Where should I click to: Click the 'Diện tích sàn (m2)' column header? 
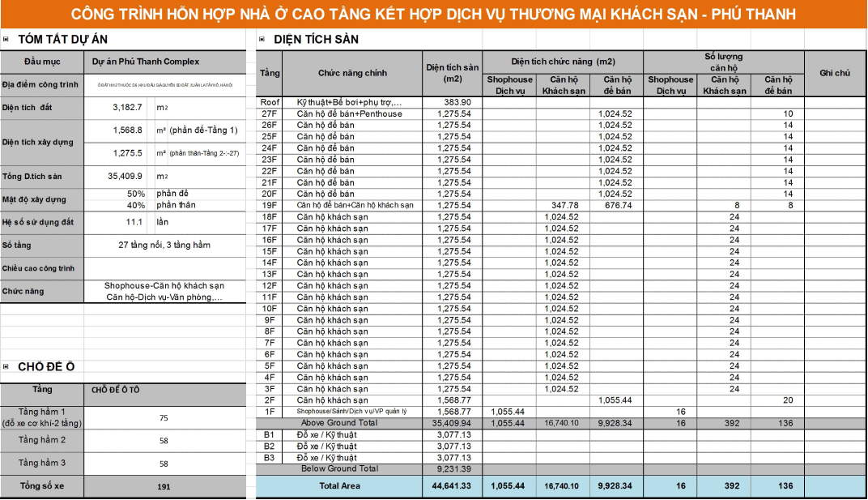pos(453,73)
